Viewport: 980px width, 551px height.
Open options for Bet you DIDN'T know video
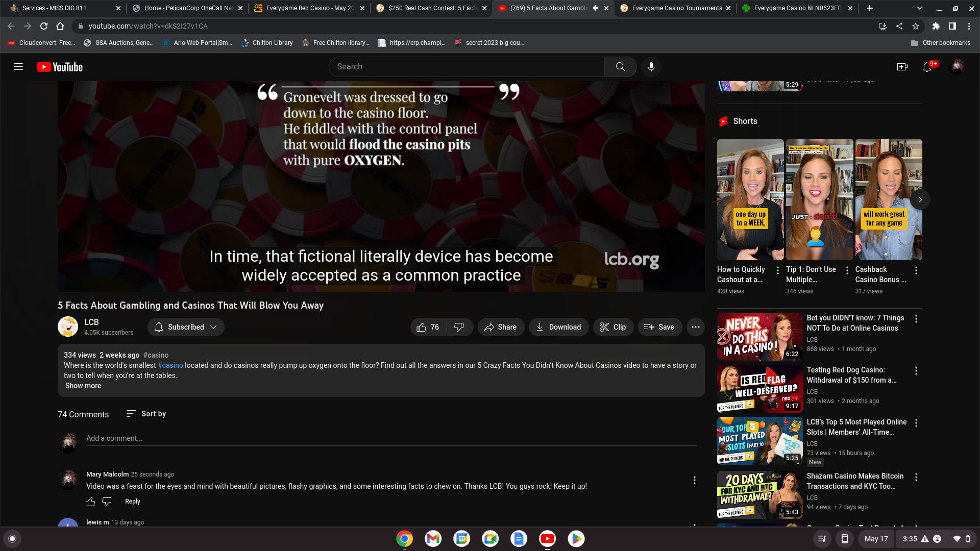[916, 319]
